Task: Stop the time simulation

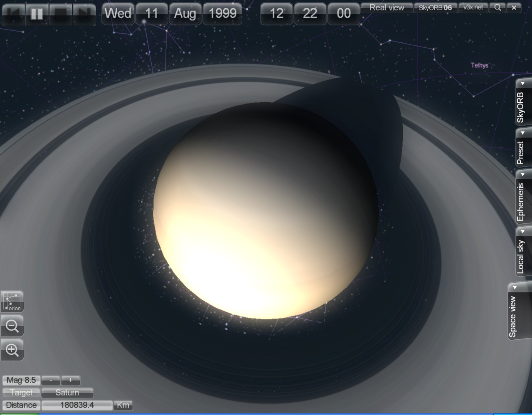Action: coord(61,14)
